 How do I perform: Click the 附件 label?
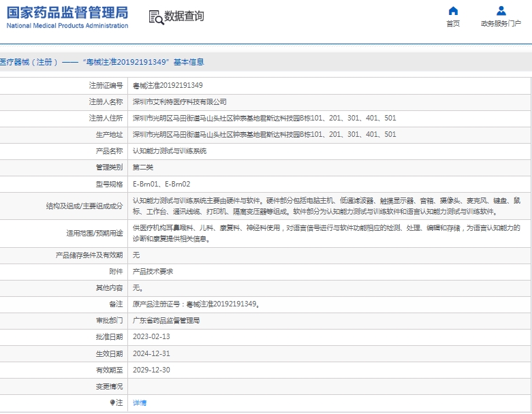point(116,271)
